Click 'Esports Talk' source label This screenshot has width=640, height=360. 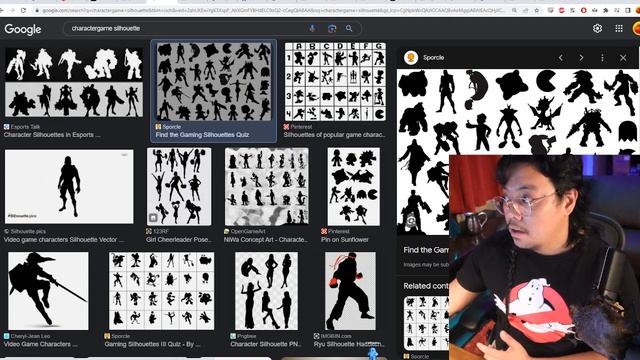(25, 127)
